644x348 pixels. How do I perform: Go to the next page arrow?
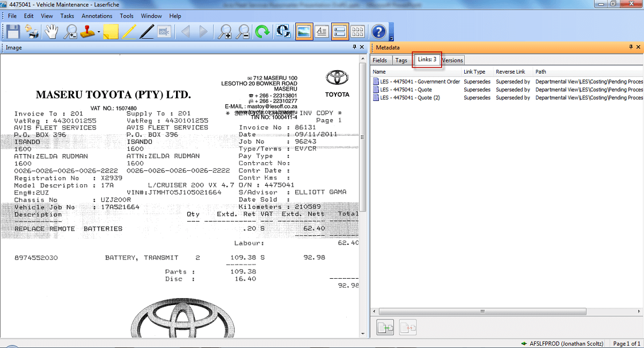203,32
